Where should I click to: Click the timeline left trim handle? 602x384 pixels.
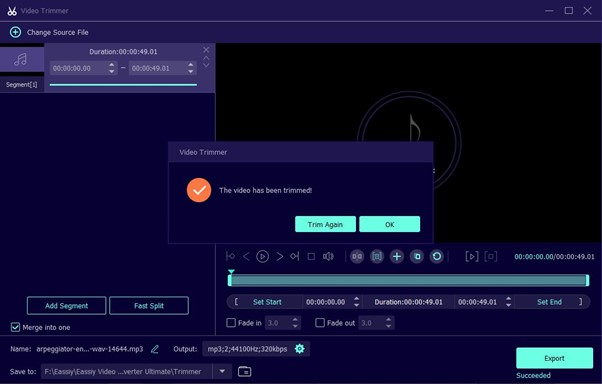230,280
